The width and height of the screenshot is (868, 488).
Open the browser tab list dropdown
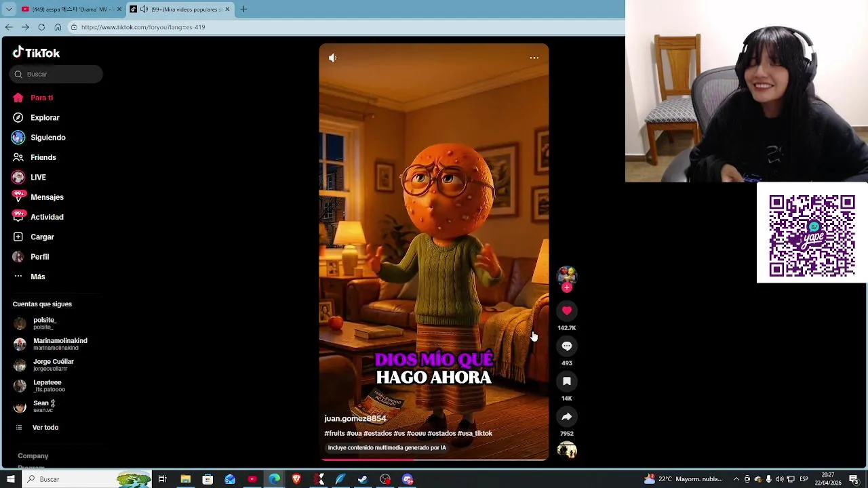pyautogui.click(x=9, y=9)
